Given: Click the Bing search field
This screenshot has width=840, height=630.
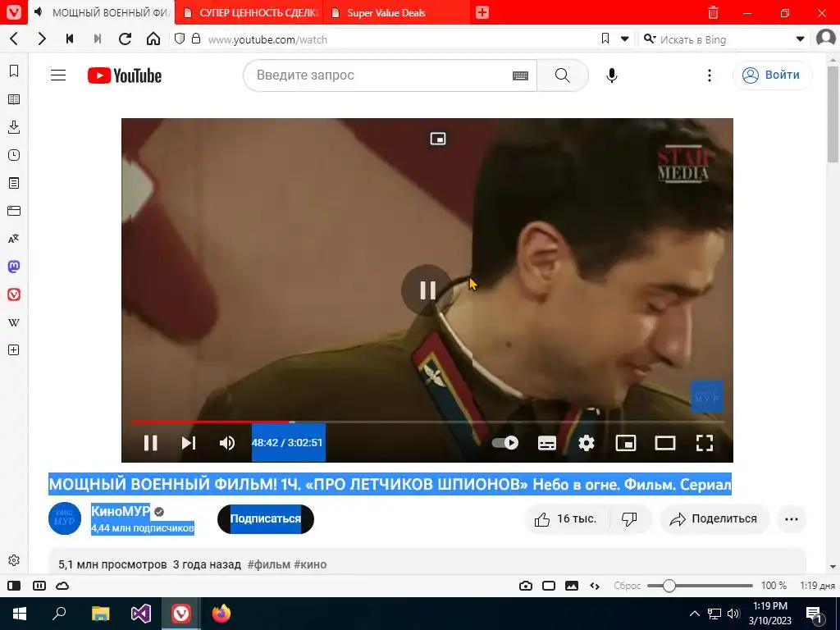Looking at the screenshot, I should point(724,39).
